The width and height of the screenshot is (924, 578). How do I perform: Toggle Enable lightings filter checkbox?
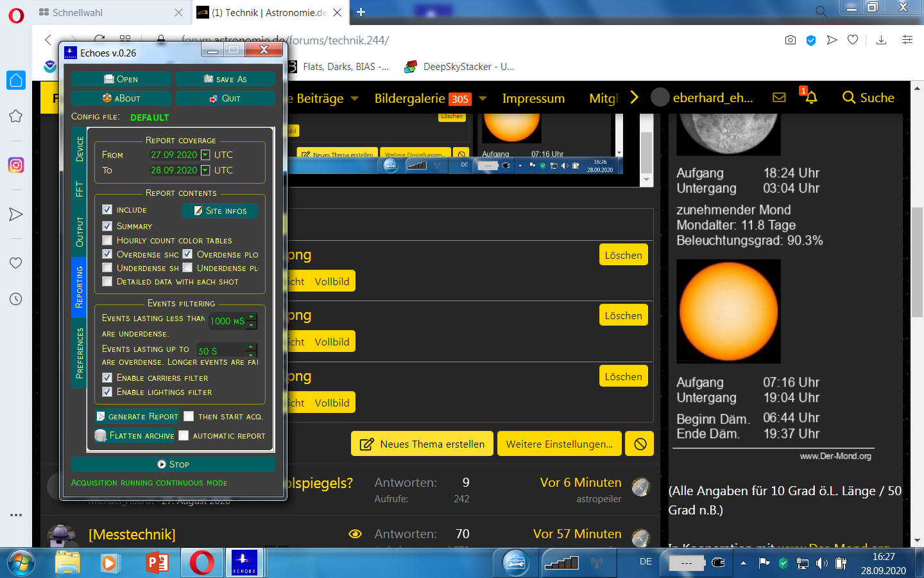click(x=107, y=392)
